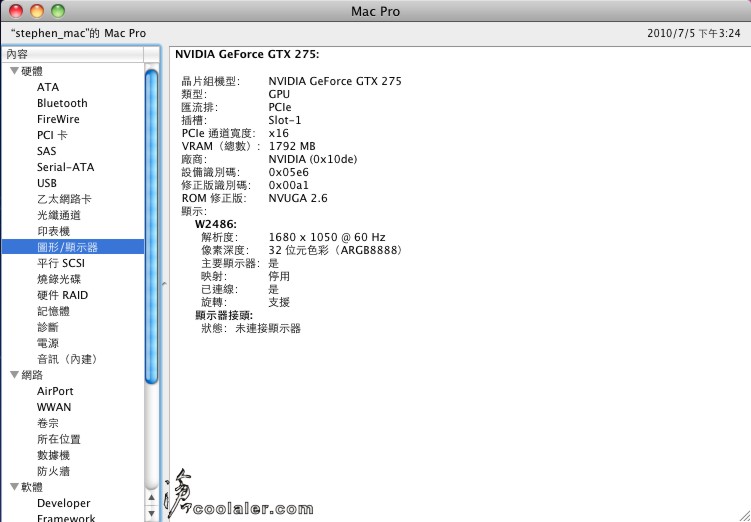The width and height of the screenshot is (751, 522).
Task: Click the pixel depth 32 位元色彩（ARGB8888）
Action: click(x=336, y=250)
